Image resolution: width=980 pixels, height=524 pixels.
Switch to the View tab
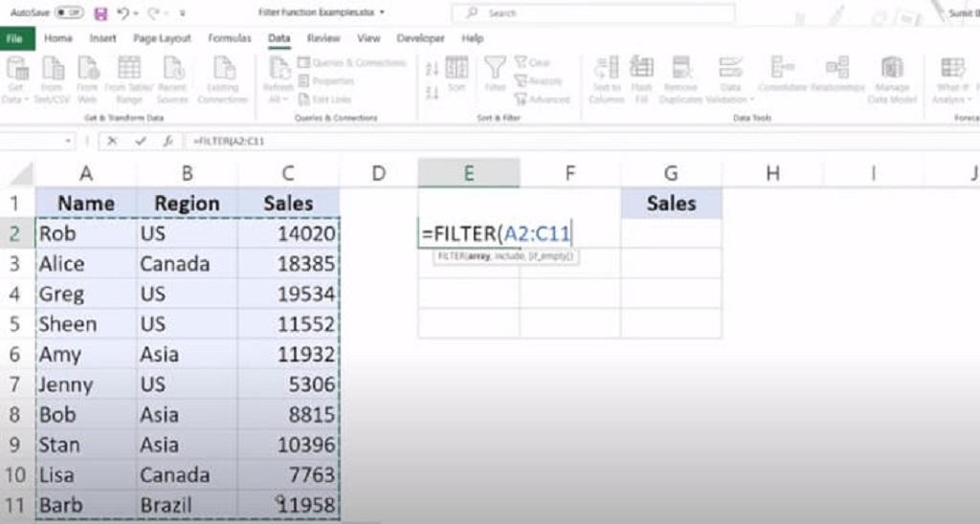click(x=368, y=38)
